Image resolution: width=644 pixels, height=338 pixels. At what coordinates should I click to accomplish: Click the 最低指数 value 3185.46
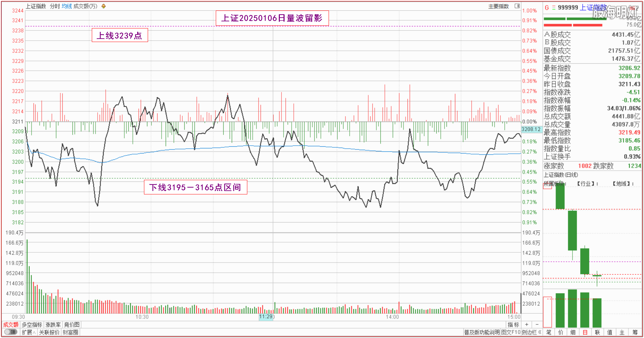pyautogui.click(x=629, y=141)
